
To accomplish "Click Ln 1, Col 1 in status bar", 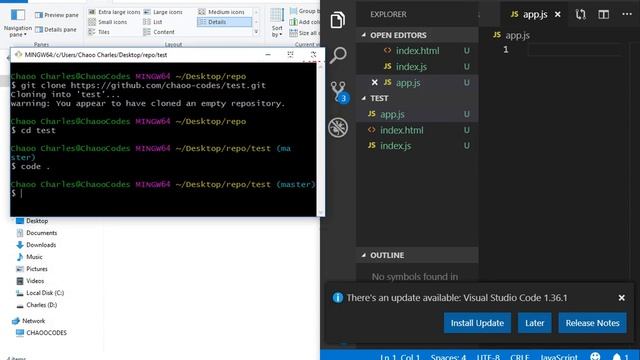I will 400,357.
